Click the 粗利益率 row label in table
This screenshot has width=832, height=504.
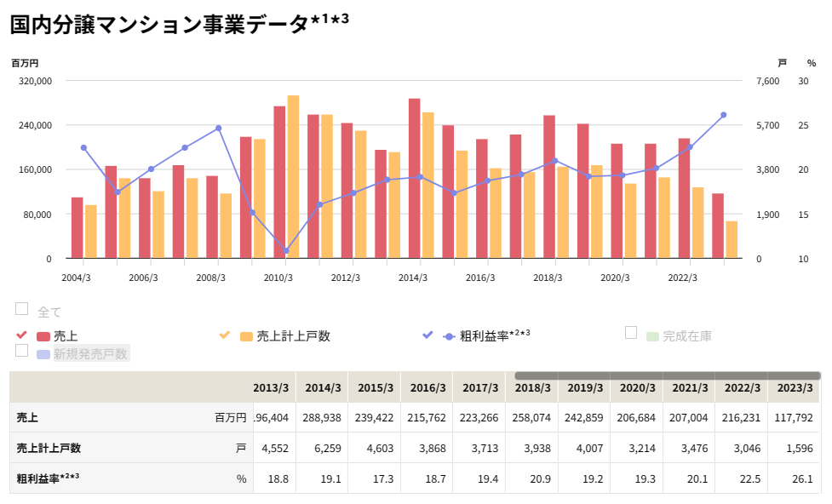coord(48,478)
